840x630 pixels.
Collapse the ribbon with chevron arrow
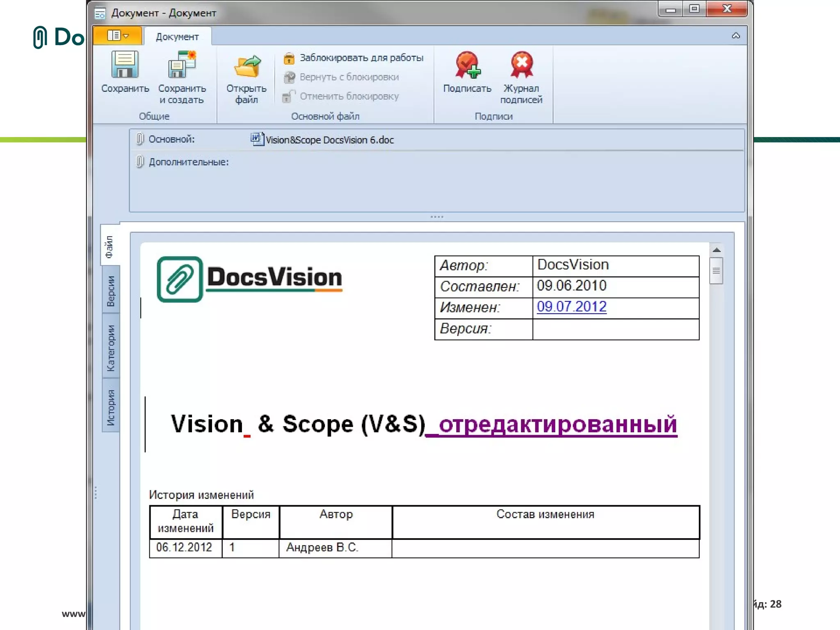[736, 36]
